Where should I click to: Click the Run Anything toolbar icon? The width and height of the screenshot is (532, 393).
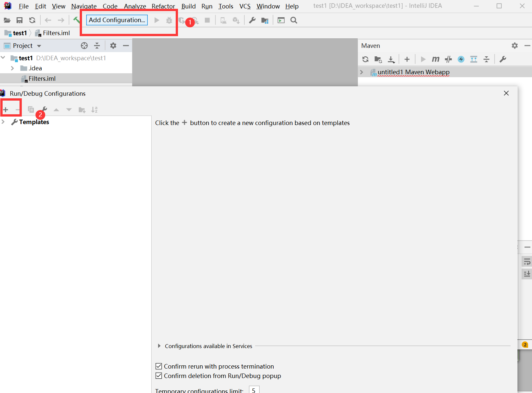click(x=281, y=20)
